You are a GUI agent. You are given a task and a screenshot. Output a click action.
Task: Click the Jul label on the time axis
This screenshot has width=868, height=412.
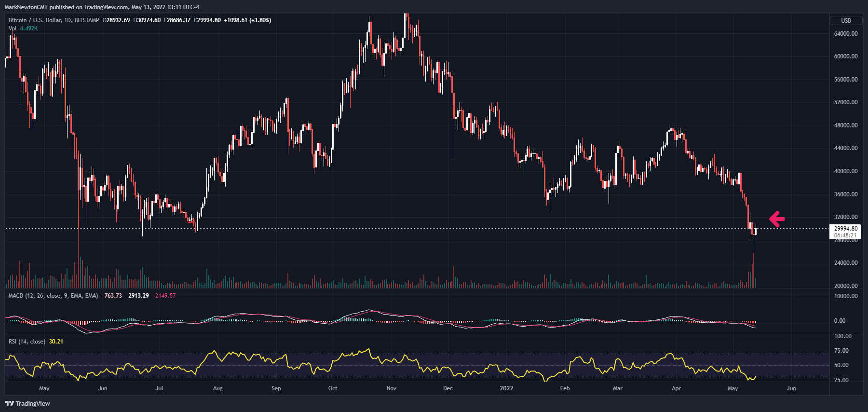[159, 388]
